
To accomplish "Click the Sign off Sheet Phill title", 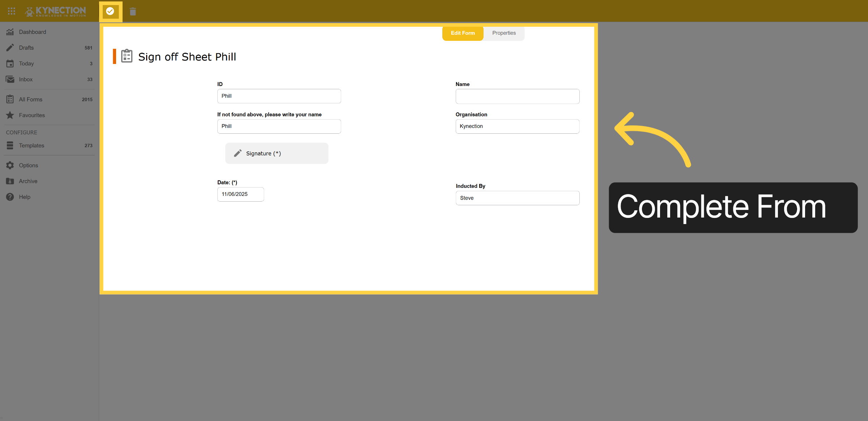I will [x=187, y=57].
